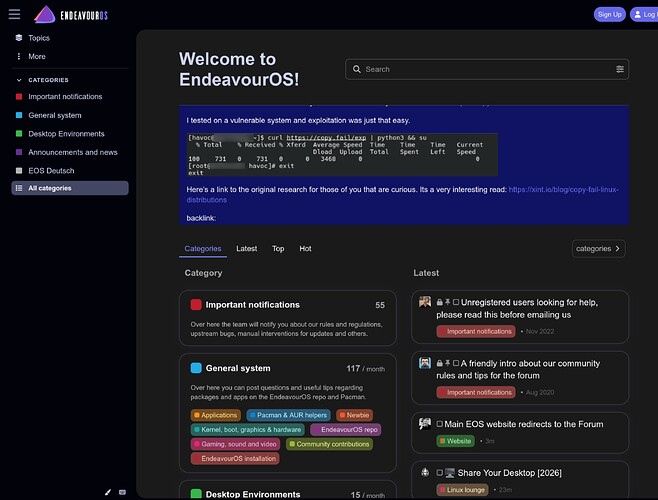Open General system in sidebar

click(55, 115)
